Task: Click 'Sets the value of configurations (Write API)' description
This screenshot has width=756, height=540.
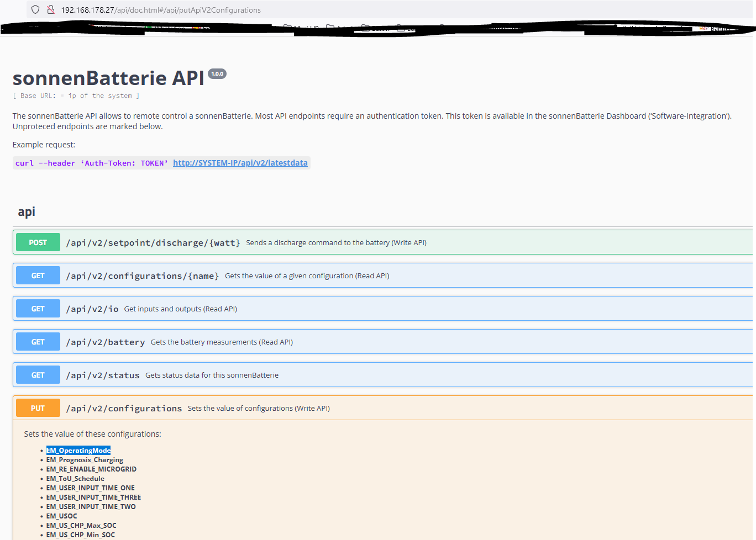Action: click(259, 408)
